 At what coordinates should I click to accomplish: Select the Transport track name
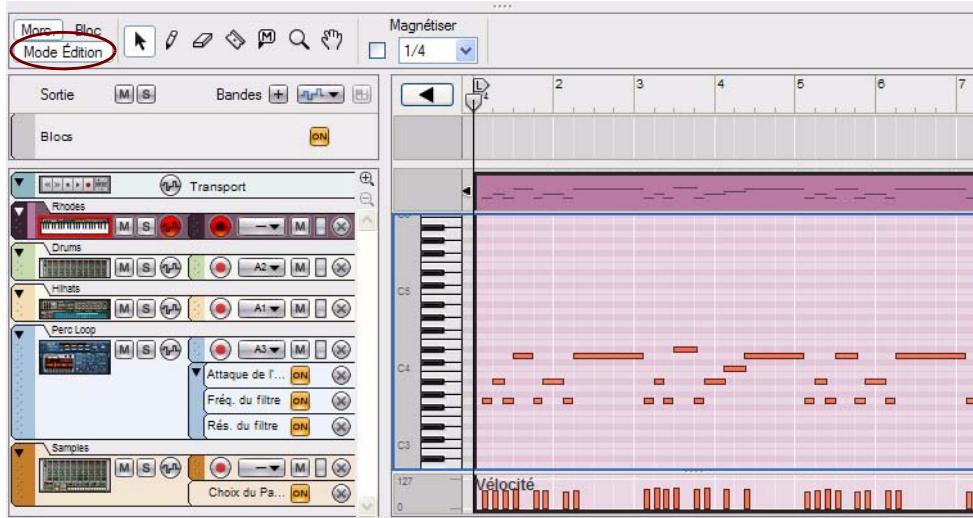point(218,187)
